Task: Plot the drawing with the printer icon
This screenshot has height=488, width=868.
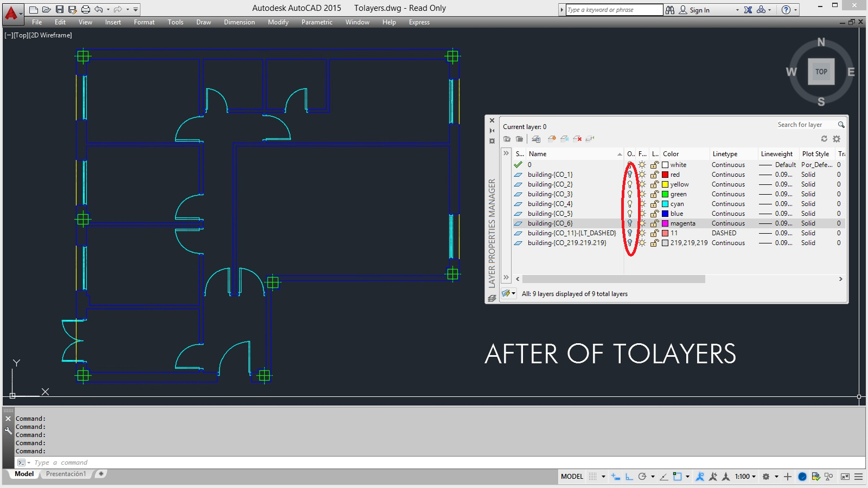Action: (86, 9)
